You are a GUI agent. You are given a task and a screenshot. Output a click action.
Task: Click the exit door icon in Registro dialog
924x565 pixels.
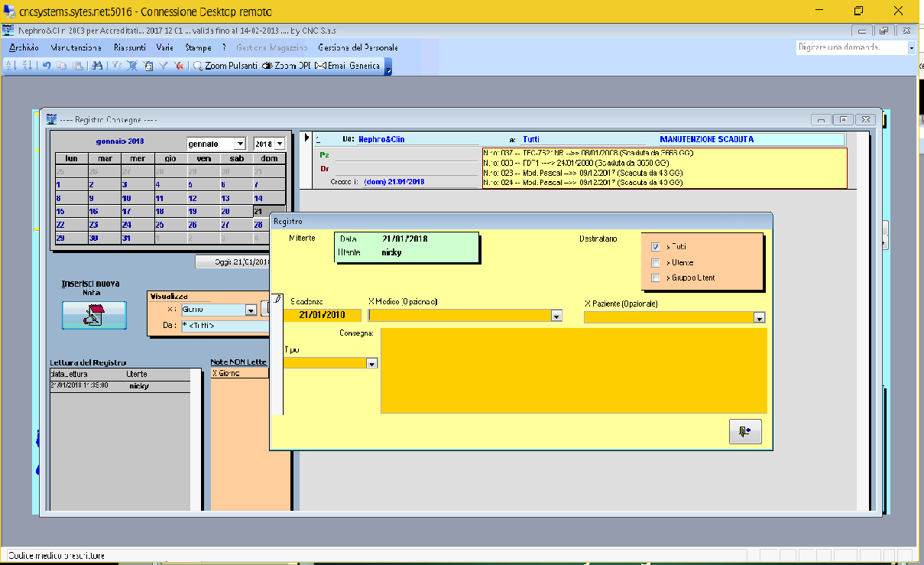click(745, 432)
